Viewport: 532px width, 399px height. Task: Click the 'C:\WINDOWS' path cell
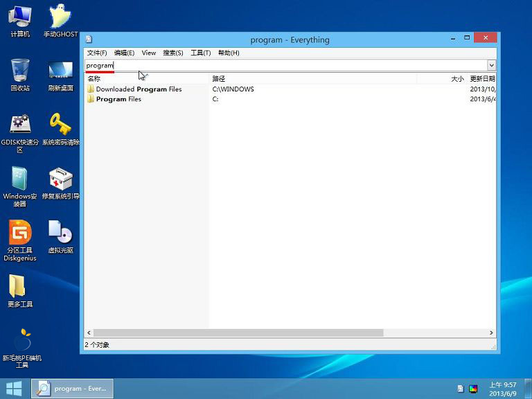pos(233,89)
